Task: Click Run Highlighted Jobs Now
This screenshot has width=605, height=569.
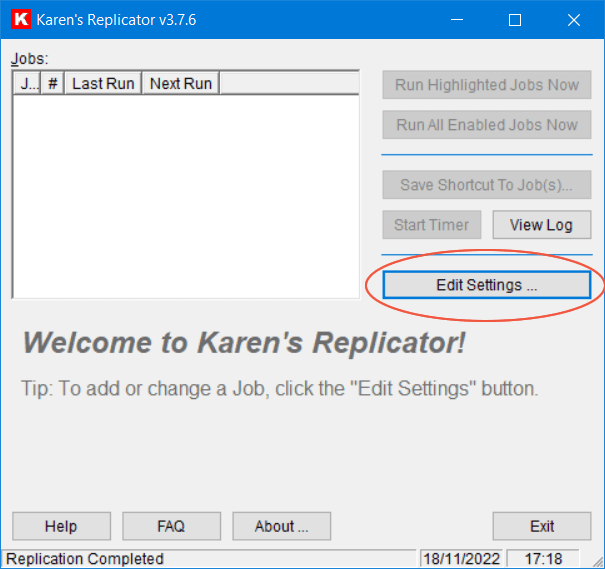Action: tap(487, 85)
